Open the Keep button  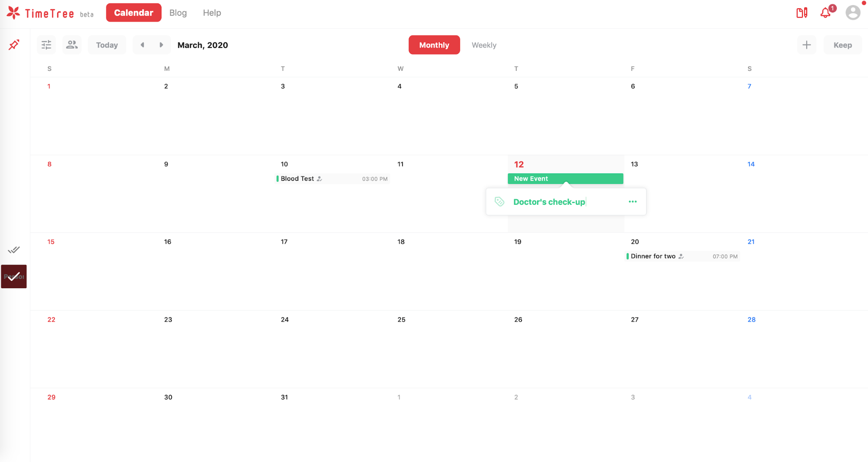coord(842,45)
